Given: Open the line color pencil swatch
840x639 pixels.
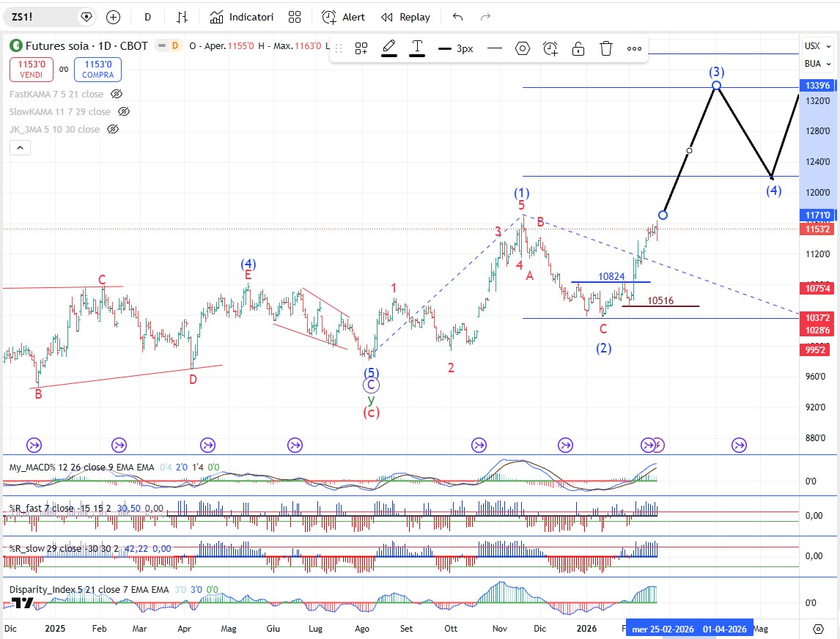Looking at the screenshot, I should 389,48.
